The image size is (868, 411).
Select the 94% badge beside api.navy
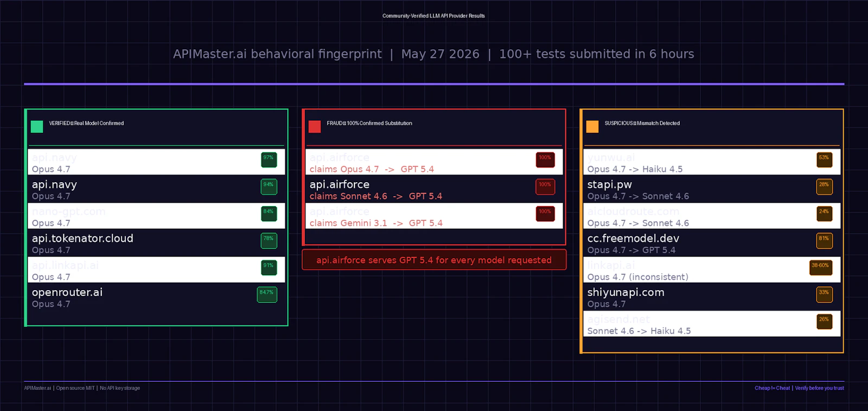[x=269, y=187]
